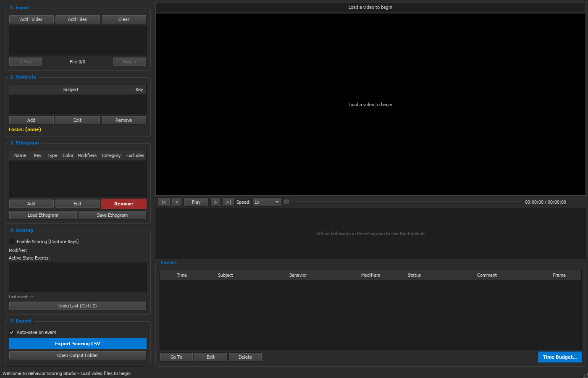
Task: Jump to end with the >| button
Action: click(x=228, y=202)
